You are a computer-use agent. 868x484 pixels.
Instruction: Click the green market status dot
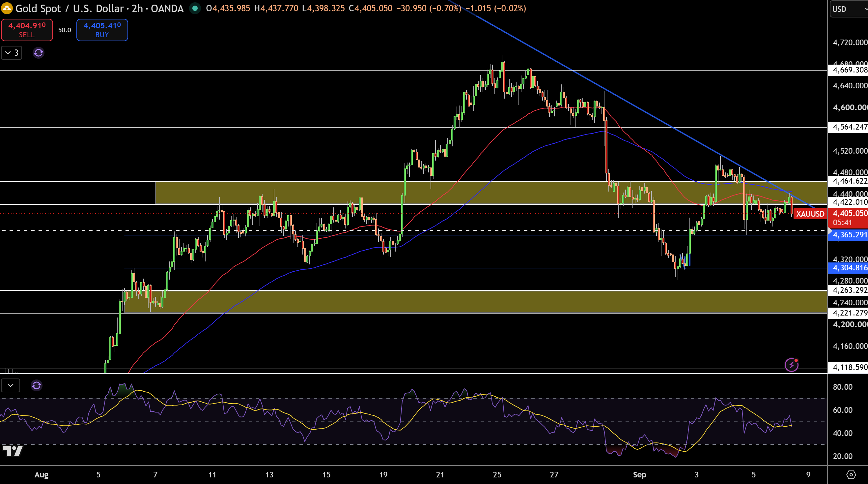[x=195, y=8]
